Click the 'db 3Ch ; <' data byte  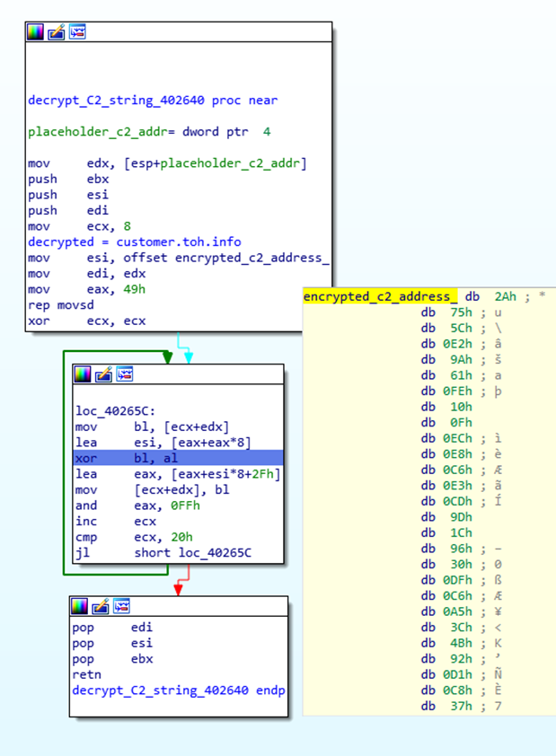461,628
